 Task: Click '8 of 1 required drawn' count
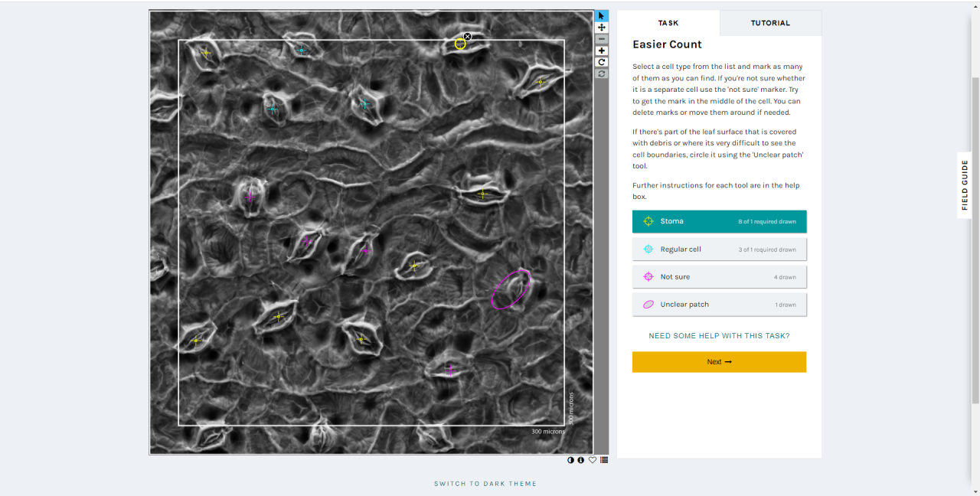click(767, 221)
